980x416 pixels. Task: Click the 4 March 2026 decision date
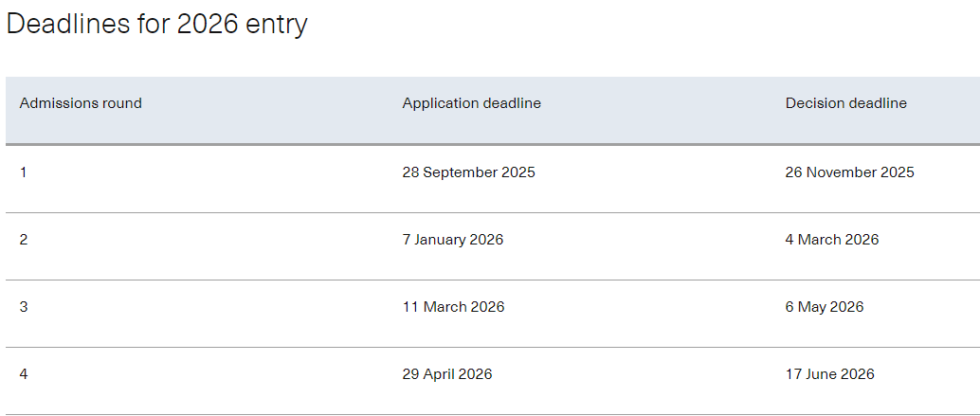pos(832,240)
